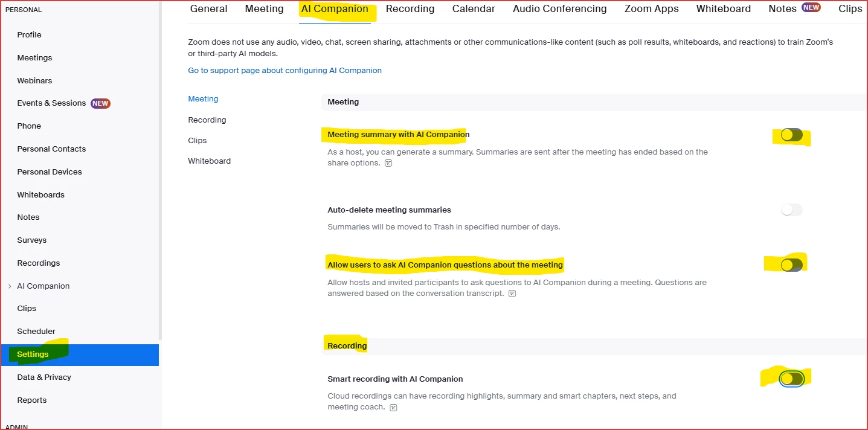Switch to the Calendar tab
This screenshot has width=868, height=430.
(x=474, y=9)
